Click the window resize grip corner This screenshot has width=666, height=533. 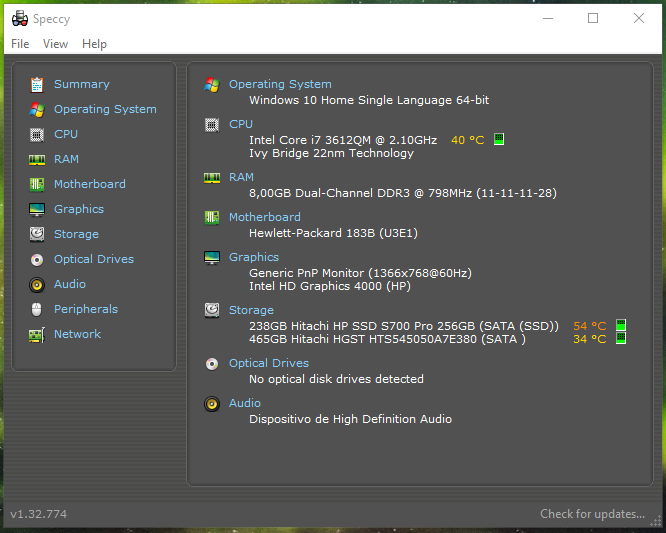[657, 522]
